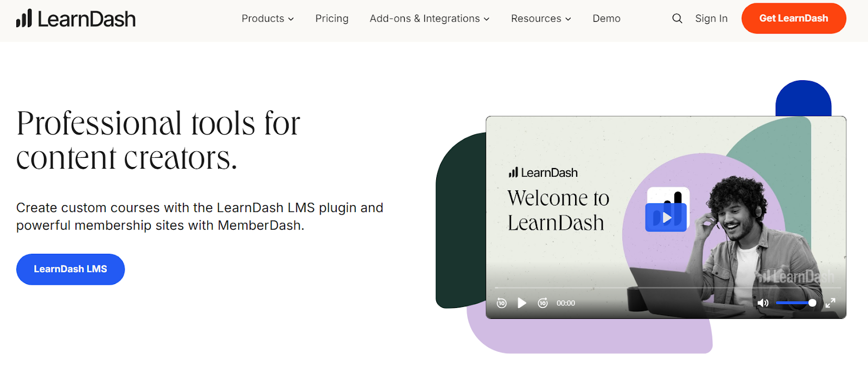
Task: Click the 'Welcome to LearnDash' video title
Action: click(x=558, y=210)
